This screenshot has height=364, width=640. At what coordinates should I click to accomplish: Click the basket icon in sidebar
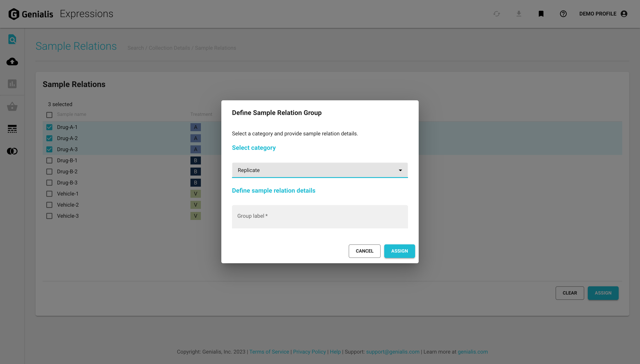12,107
